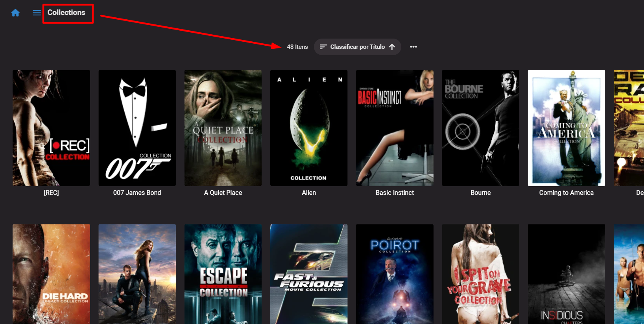The height and width of the screenshot is (324, 644).
Task: Click the 48 Itens count label
Action: click(297, 47)
